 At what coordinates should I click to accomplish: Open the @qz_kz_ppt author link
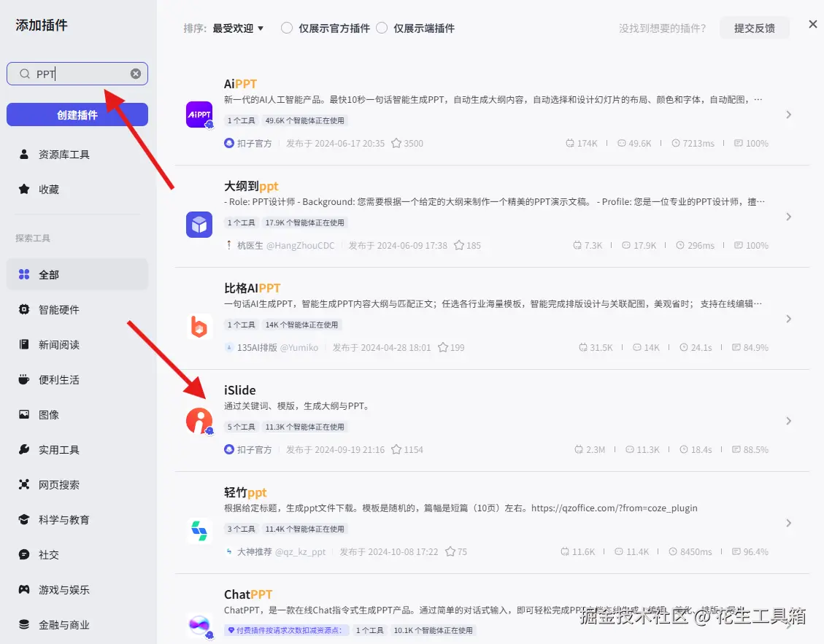(301, 551)
